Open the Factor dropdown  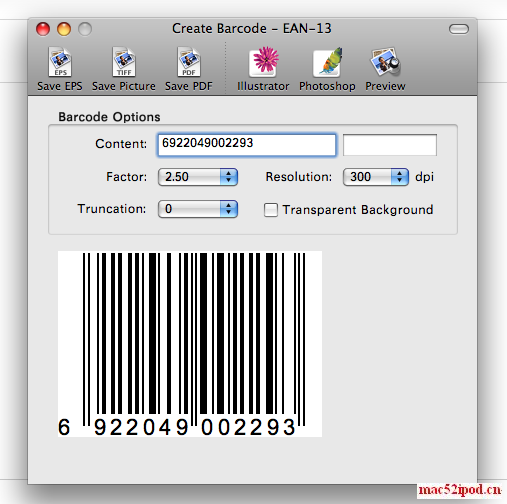point(198,177)
